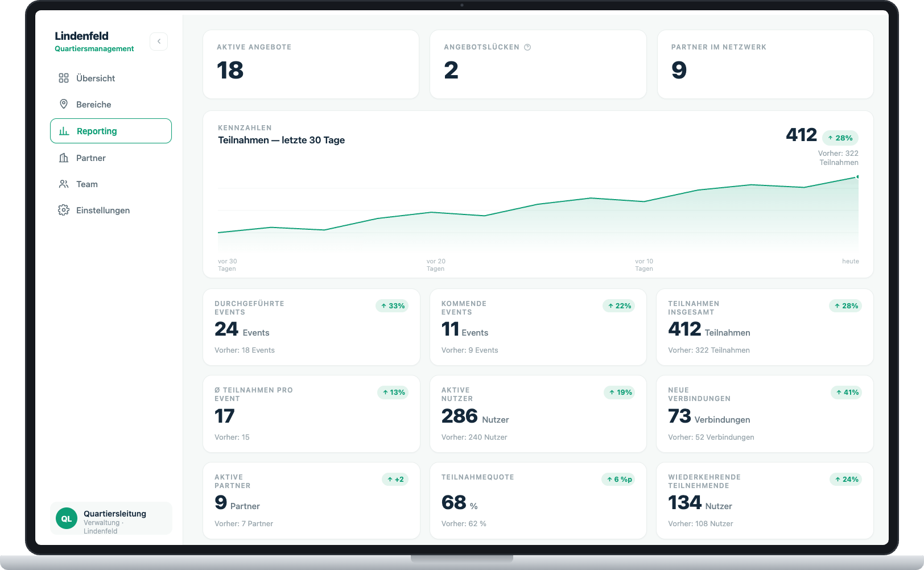
Task: Click the 24% badge on Wiederkehrende Teilnehmende
Action: point(845,479)
